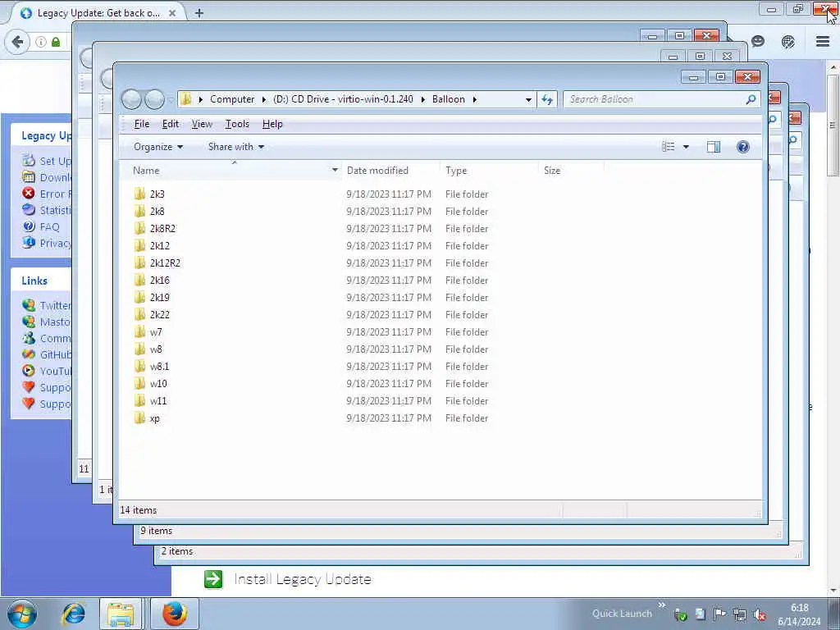
Task: Open the Share with dropdown
Action: tap(235, 147)
